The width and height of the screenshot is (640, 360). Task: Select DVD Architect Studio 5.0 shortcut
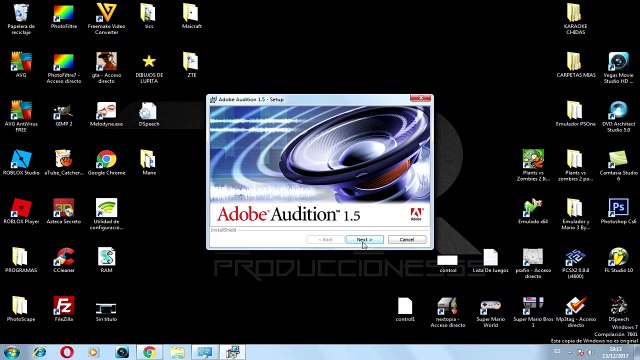pos(618,116)
